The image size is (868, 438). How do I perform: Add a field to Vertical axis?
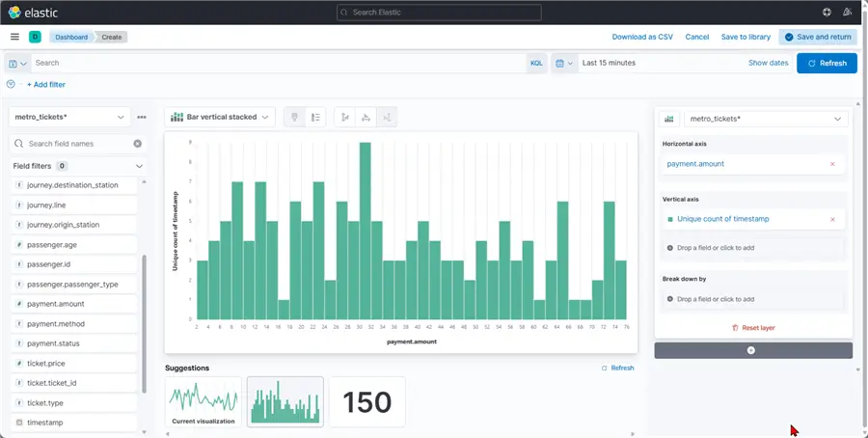point(753,249)
